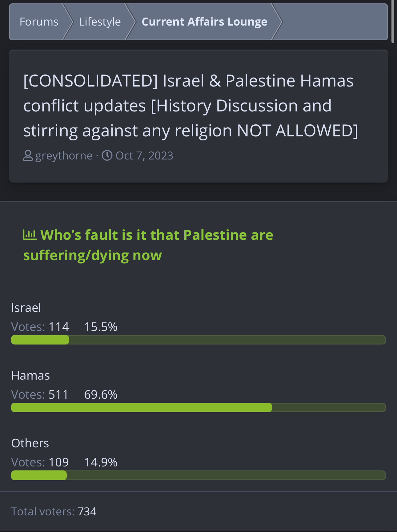Go to Lifestyle breadcrumb
Screen dimensions: 397x532
[100, 22]
